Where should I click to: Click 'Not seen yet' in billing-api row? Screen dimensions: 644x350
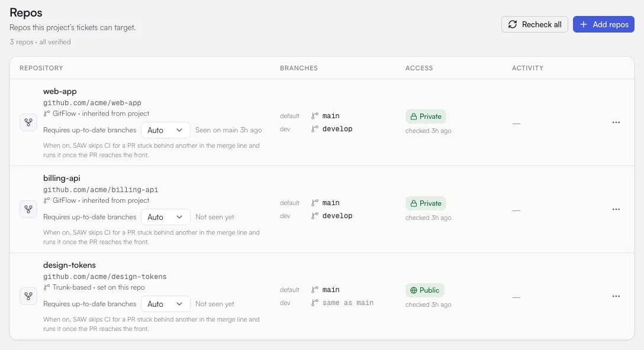(214, 217)
